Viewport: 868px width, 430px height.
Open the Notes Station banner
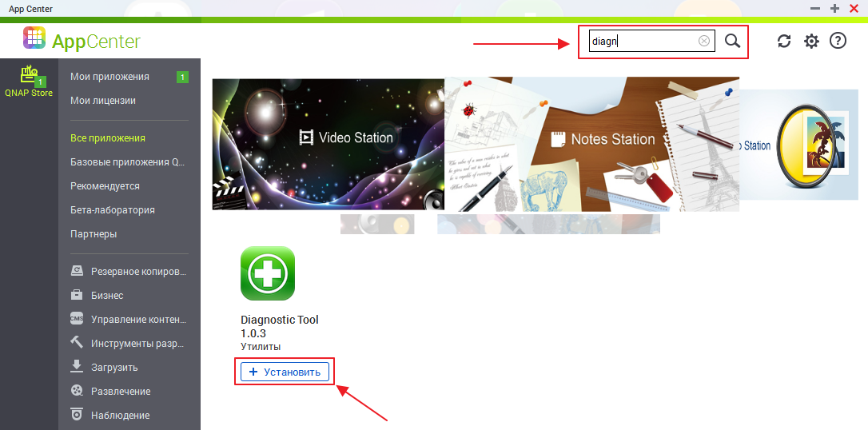tap(591, 145)
